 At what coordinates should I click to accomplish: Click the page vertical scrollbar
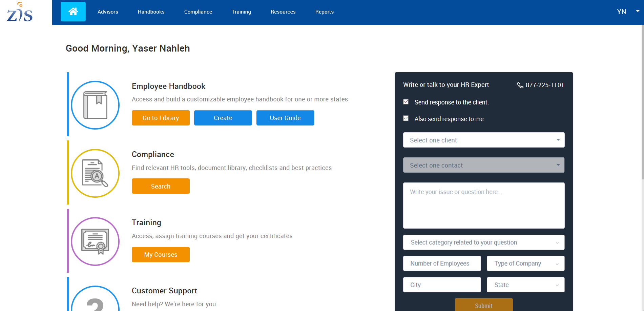(642, 102)
